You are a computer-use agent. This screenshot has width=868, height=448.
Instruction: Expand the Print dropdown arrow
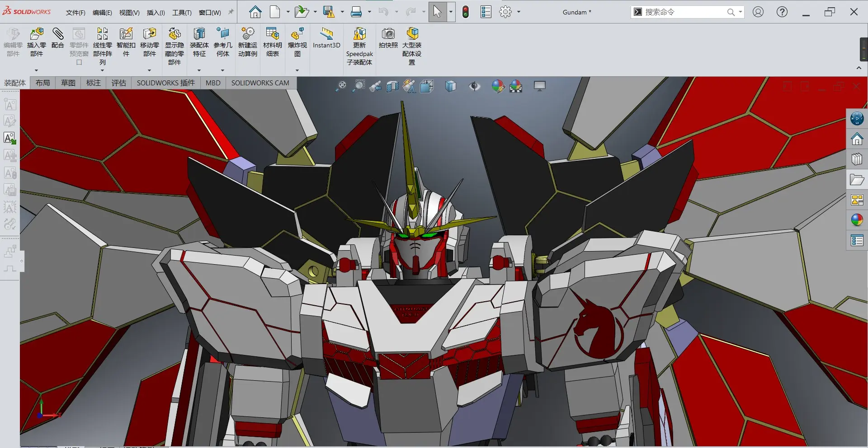click(369, 12)
